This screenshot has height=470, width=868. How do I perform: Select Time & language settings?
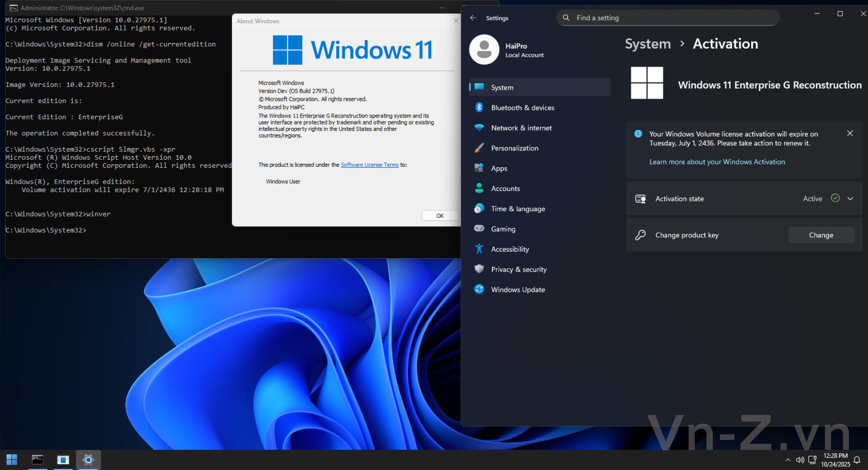click(517, 209)
